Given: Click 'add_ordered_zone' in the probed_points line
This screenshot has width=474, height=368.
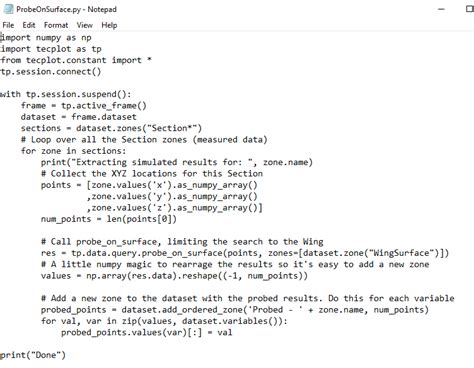Looking at the screenshot, I should 202,310.
